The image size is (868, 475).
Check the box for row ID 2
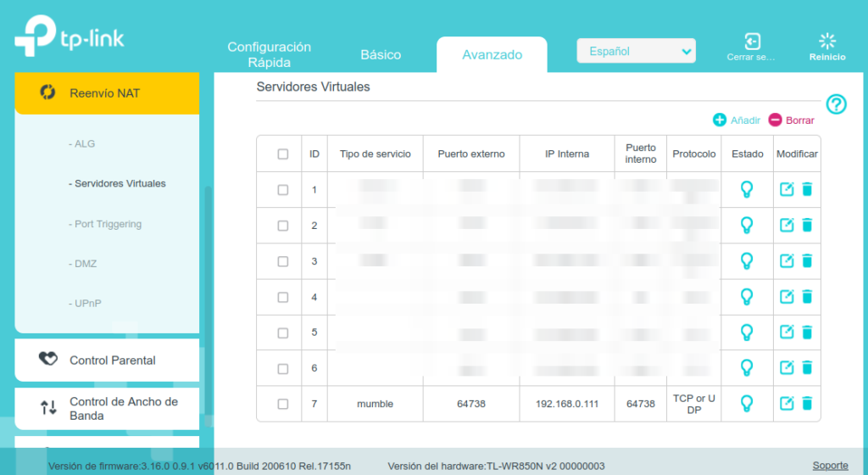click(283, 226)
